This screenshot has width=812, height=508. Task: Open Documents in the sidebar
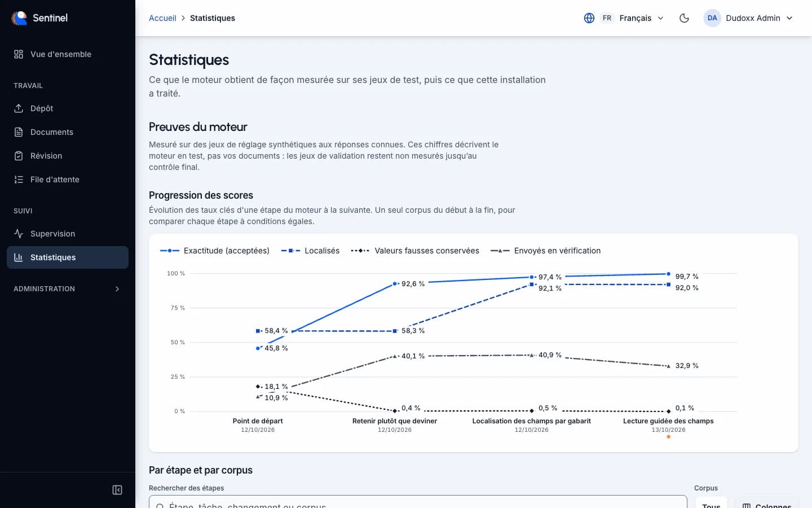pyautogui.click(x=68, y=132)
